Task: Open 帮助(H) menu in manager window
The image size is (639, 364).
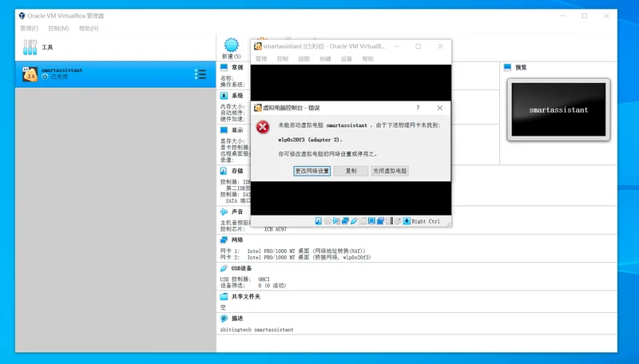Action: (x=89, y=29)
